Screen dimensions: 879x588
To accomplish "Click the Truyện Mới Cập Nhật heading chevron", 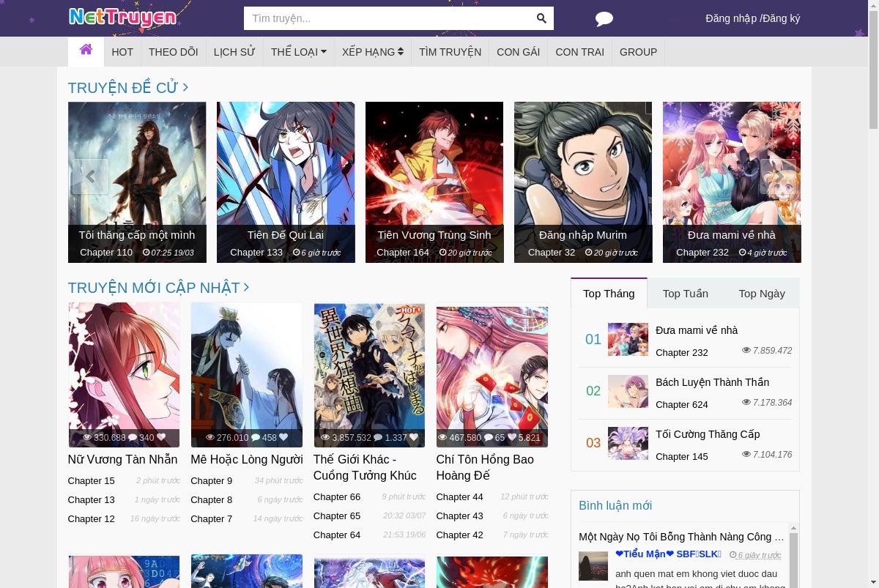I will [246, 287].
